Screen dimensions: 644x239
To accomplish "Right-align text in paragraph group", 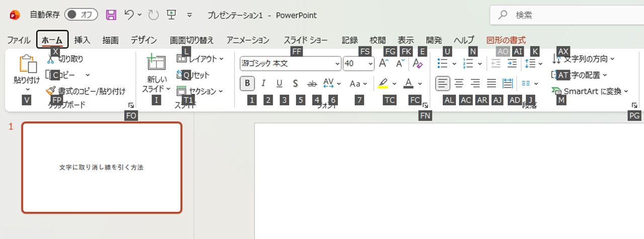I will tap(475, 83).
